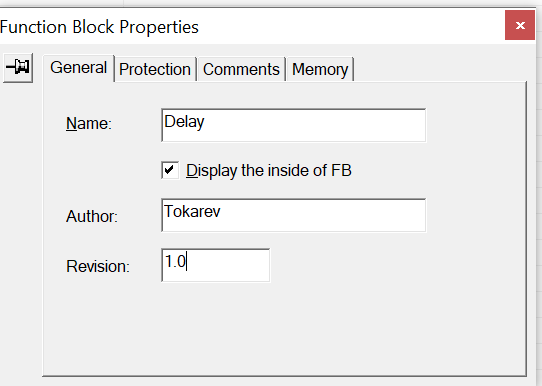Click the Author: label
The height and width of the screenshot is (386, 542).
point(92,216)
